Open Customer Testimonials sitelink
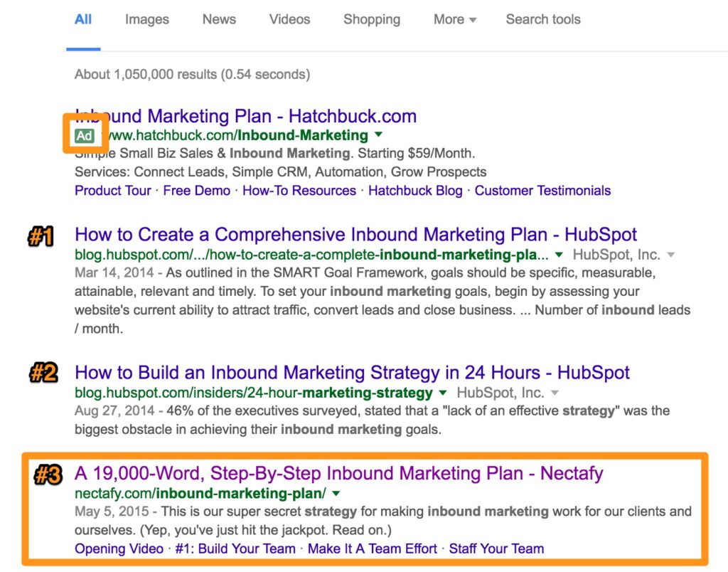The height and width of the screenshot is (572, 728). point(542,191)
